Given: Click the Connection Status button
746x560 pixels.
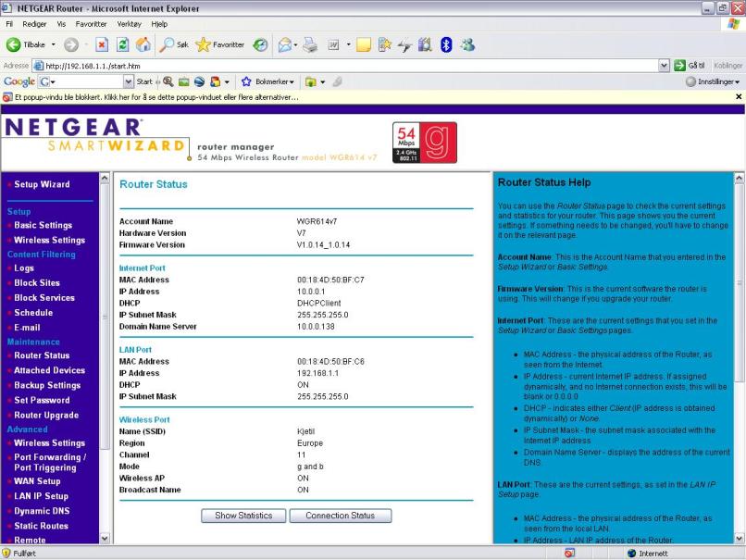Looking at the screenshot, I should [x=341, y=516].
